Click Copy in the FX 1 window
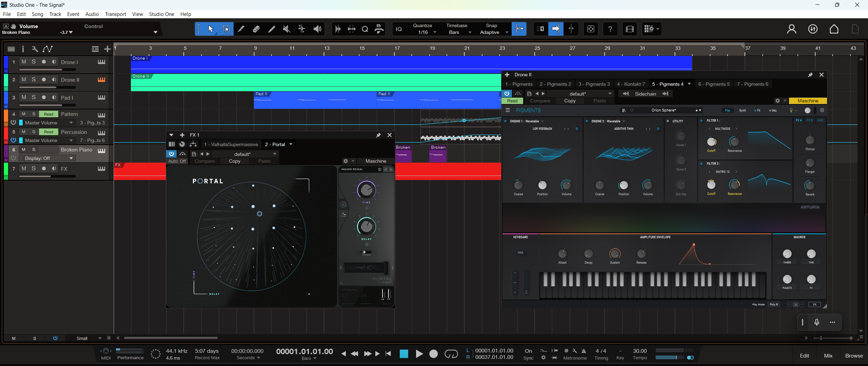868x366 pixels. point(234,161)
